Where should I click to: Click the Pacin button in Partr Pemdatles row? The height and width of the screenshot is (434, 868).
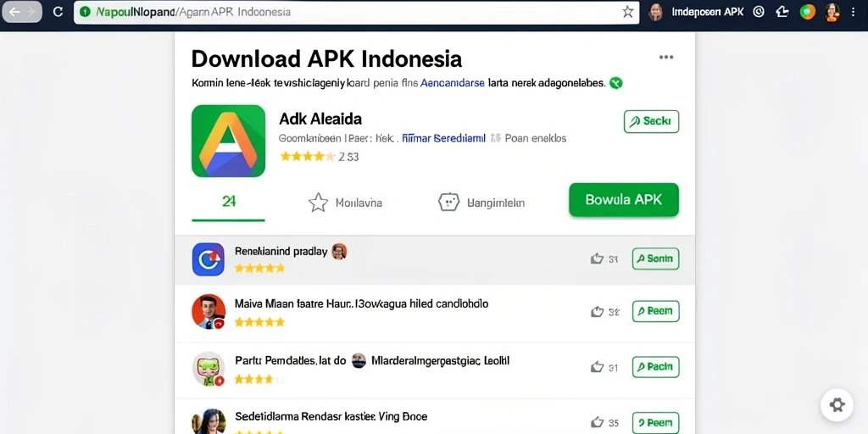[x=655, y=366]
